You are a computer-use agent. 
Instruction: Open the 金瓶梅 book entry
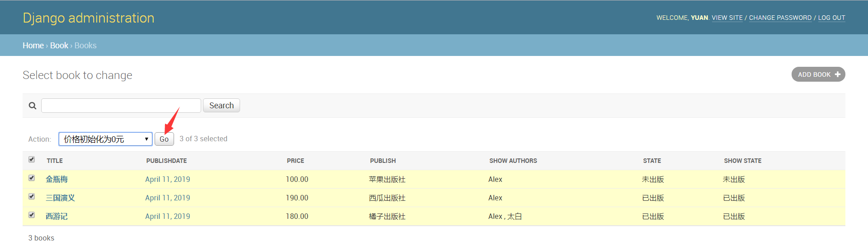(x=57, y=179)
